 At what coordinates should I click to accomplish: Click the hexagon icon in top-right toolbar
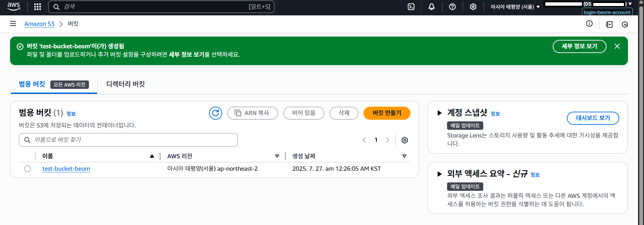(625, 24)
